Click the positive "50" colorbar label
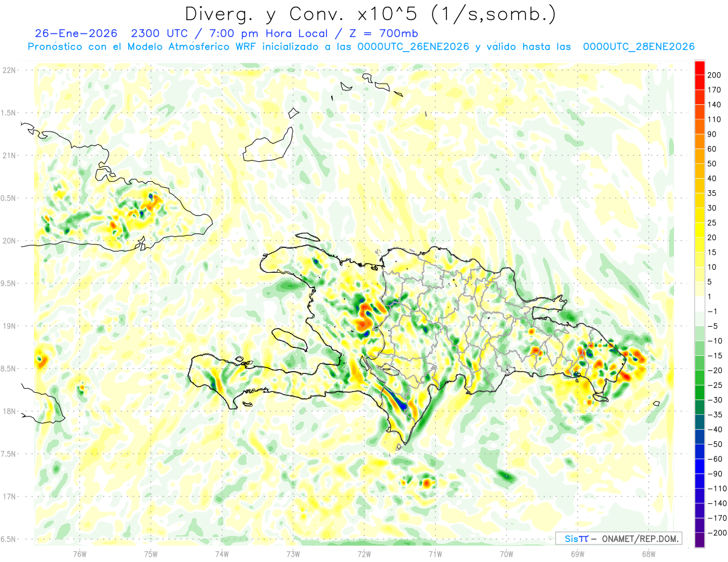Image resolution: width=728 pixels, height=562 pixels. coord(713,164)
